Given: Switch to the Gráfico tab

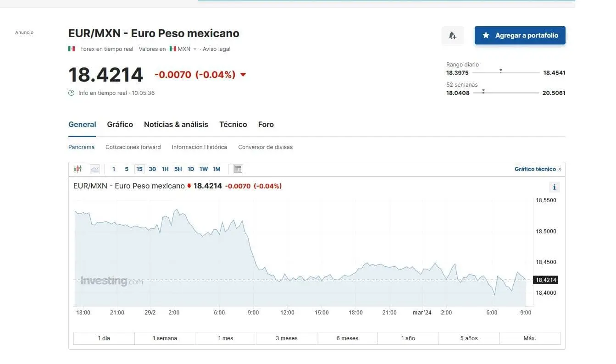Looking at the screenshot, I should click(x=120, y=124).
